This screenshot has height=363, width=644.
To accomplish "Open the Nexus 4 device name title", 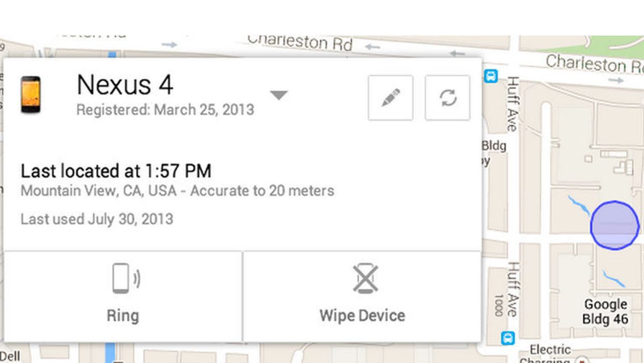I will [125, 85].
